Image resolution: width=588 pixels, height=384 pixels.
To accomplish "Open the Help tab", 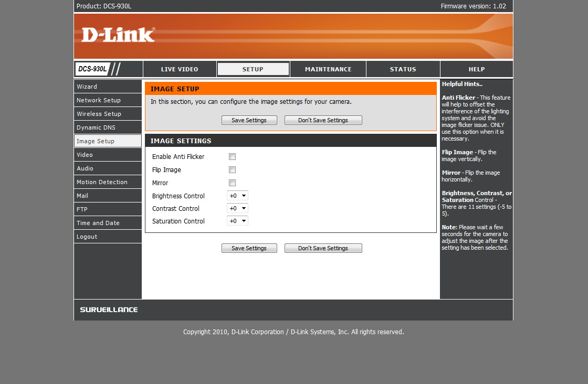I will coord(476,69).
